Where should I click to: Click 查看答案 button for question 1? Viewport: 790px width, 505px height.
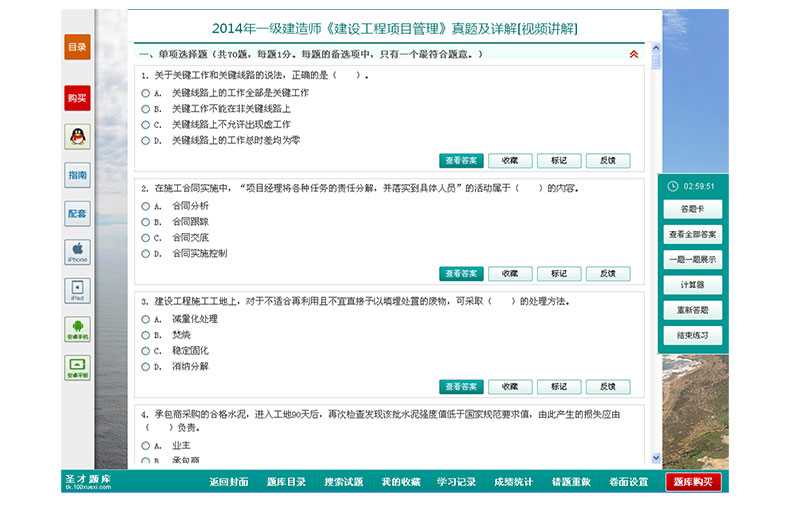pyautogui.click(x=460, y=160)
